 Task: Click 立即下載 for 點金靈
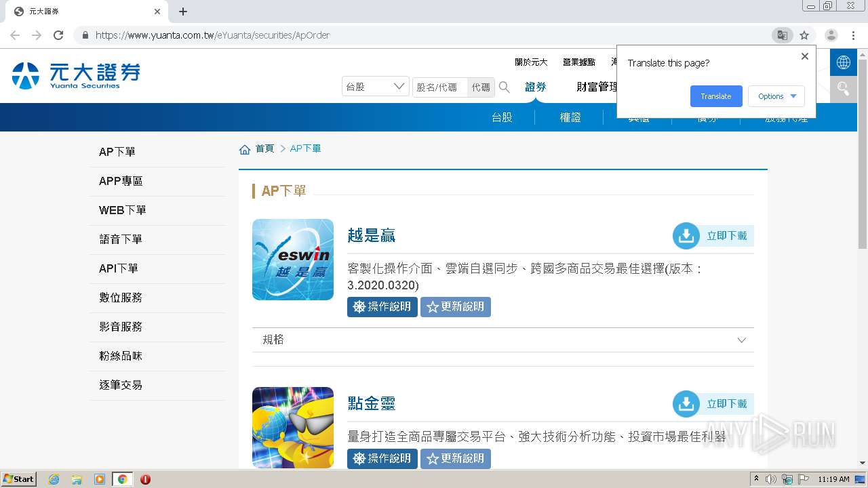(x=727, y=404)
